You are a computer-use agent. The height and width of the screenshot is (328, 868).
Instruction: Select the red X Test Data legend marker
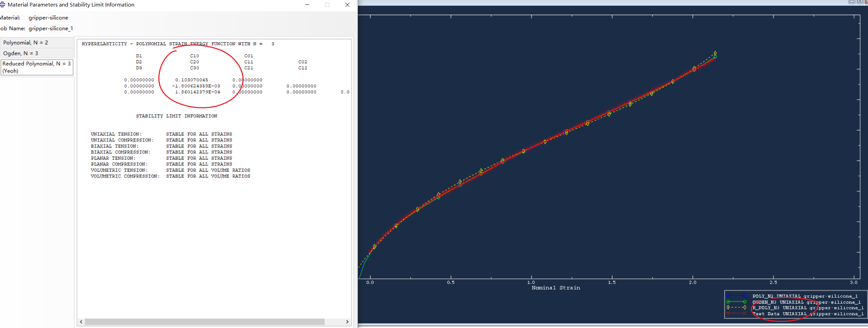736,314
